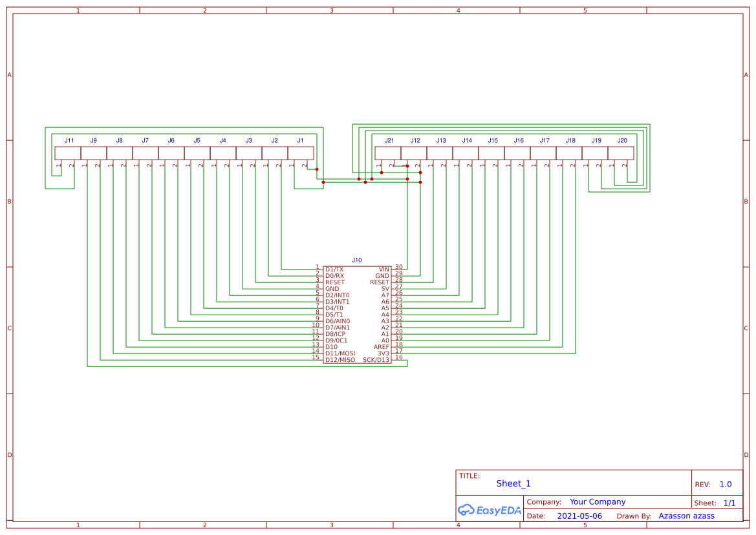Select connector symbol J21
The width and height of the screenshot is (756, 535).
[x=389, y=152]
